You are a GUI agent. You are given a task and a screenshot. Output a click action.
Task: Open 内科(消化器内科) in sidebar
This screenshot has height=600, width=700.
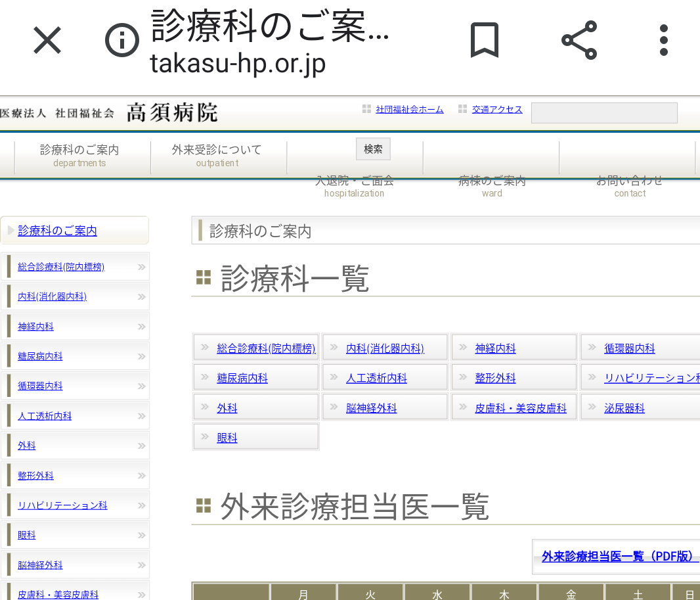pos(53,296)
